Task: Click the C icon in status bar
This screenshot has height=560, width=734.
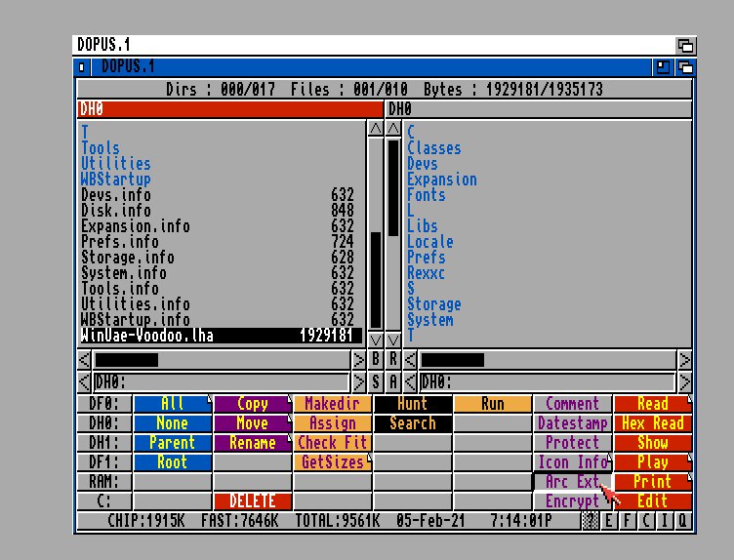Action: coord(645,521)
